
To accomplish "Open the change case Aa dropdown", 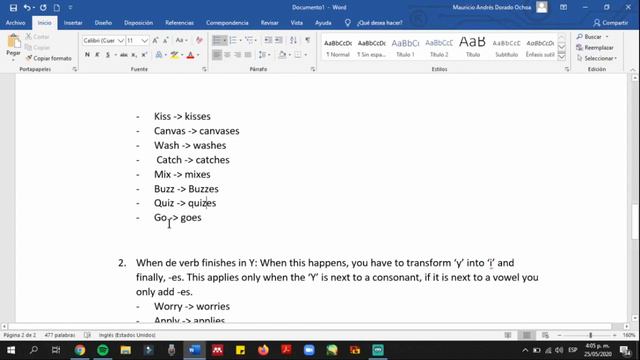I will coord(181,40).
